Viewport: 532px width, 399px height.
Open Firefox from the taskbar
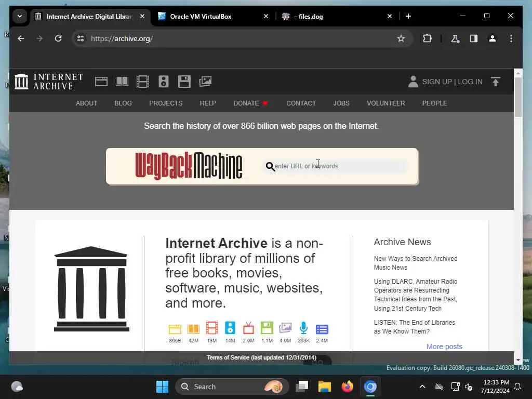tap(348, 387)
